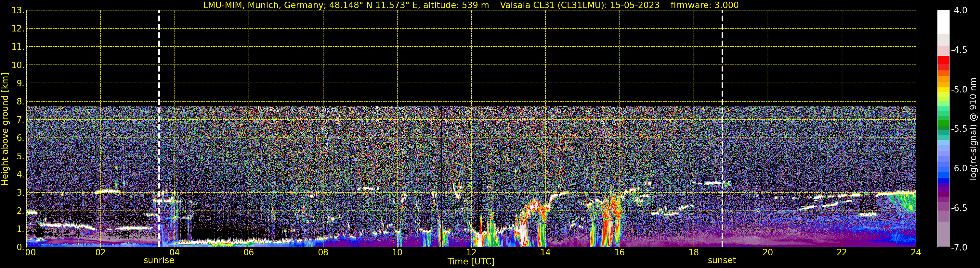Click the green segment of the colorbar
This screenshot has width=980, height=268.
(x=944, y=123)
